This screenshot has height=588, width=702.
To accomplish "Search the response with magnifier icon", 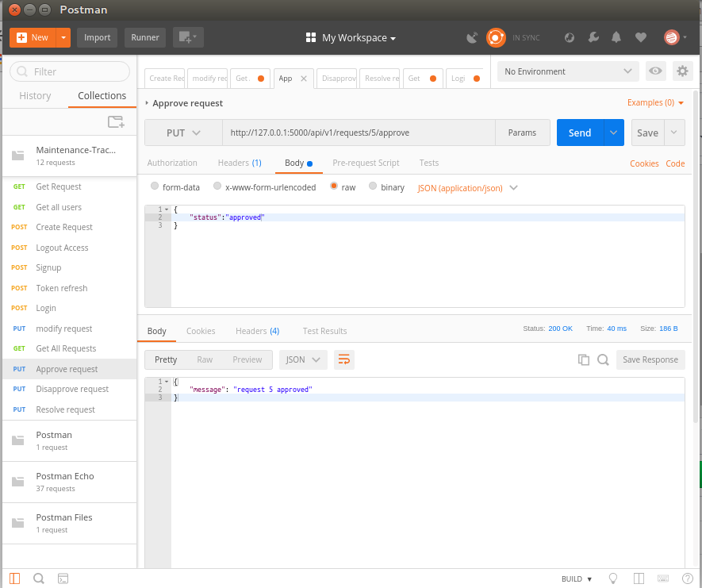I will (x=603, y=359).
